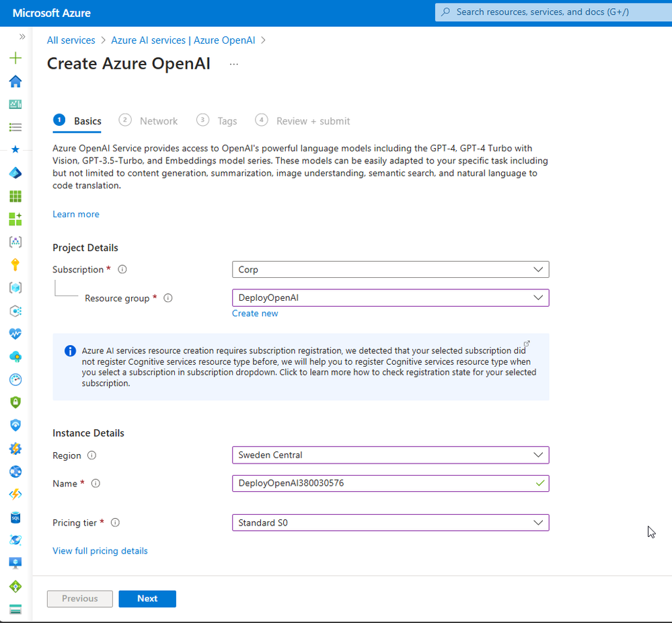Open the Subscription dropdown

[390, 270]
